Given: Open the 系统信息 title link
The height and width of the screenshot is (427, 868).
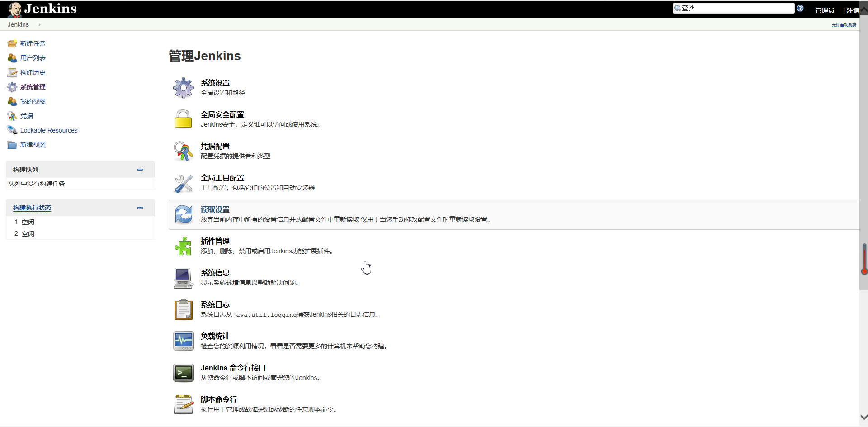Looking at the screenshot, I should point(215,273).
